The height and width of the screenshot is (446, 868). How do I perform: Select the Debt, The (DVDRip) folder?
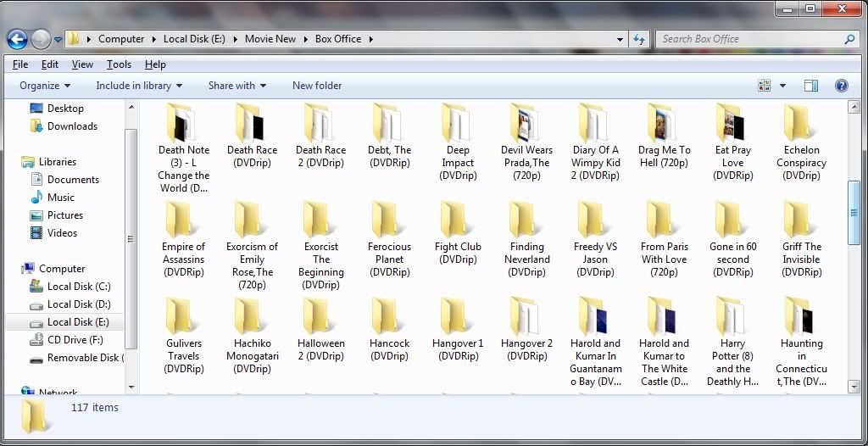coord(389,137)
